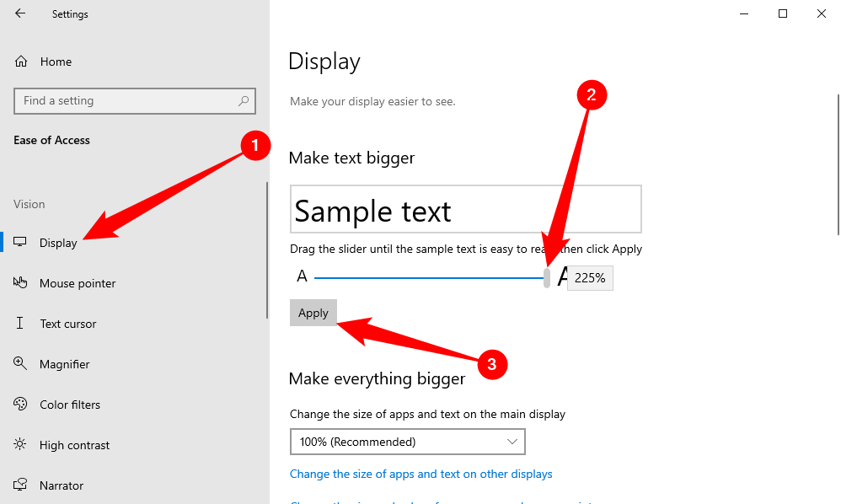This screenshot has width=841, height=504.
Task: Open Change size on other displays link
Action: [421, 474]
